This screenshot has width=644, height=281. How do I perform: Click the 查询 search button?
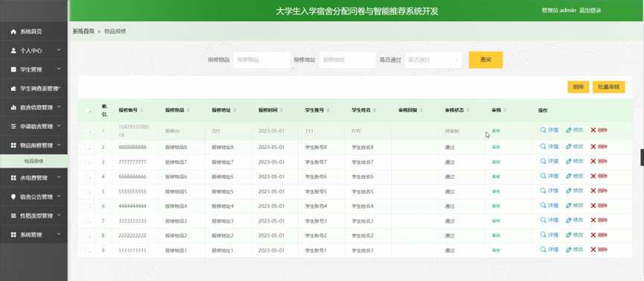coord(485,60)
